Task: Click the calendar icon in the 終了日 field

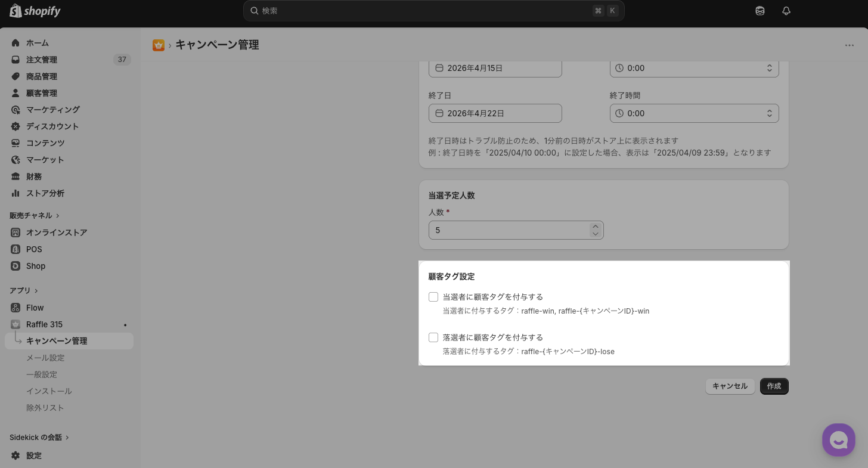Action: pos(439,113)
